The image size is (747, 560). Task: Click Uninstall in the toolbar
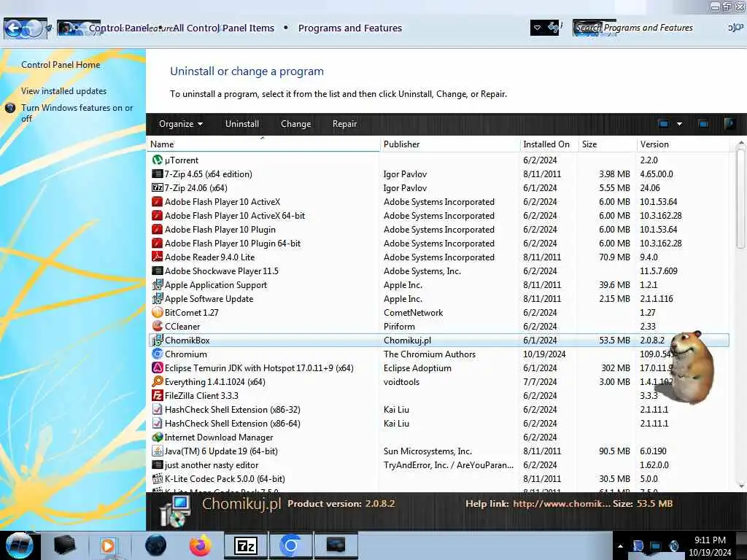[x=242, y=124]
